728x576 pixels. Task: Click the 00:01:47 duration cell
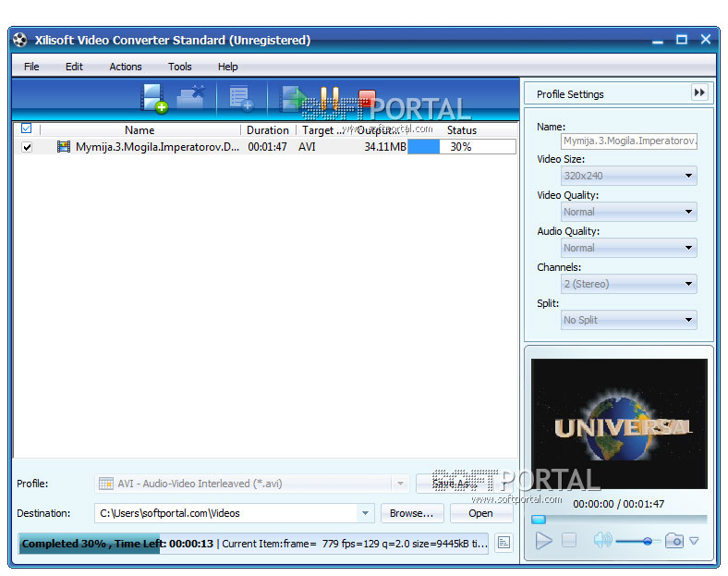tap(267, 147)
